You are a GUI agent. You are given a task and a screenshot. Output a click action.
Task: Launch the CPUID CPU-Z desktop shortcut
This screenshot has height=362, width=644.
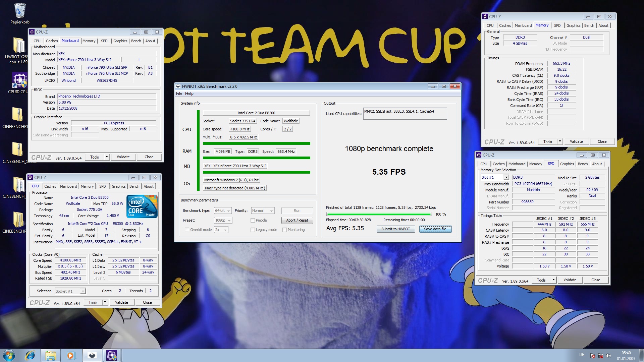[x=19, y=83]
